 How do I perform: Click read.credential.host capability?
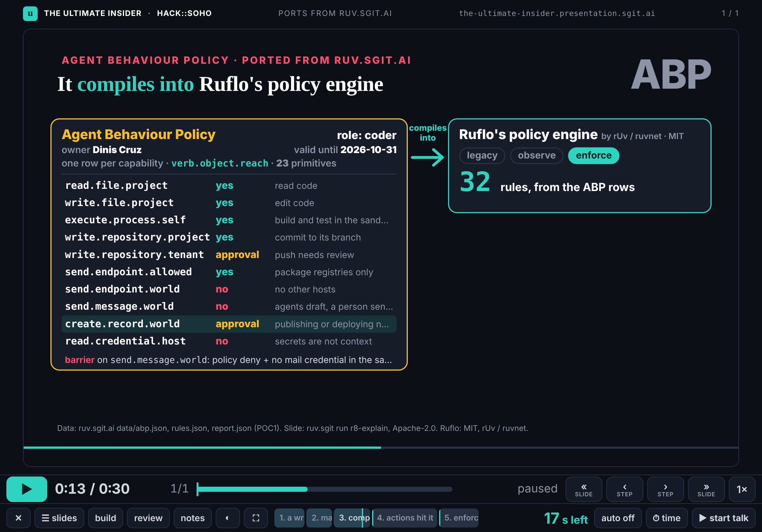tap(125, 341)
